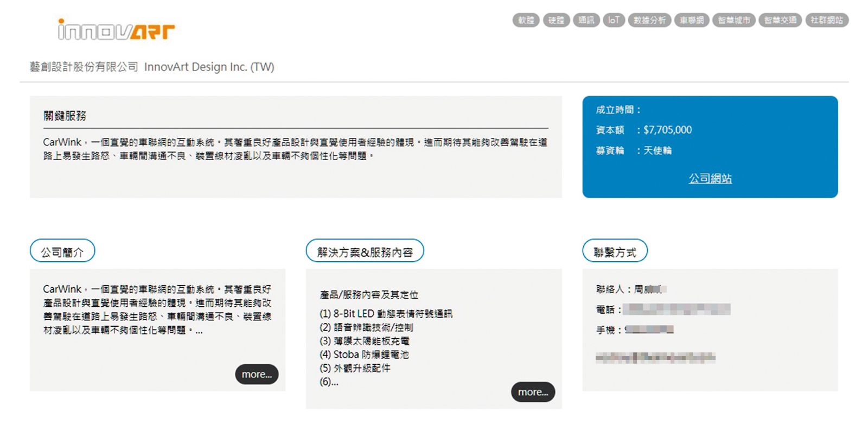Select the 智慧交通 tag
Viewport: 868px width, 443px height.
780,20
